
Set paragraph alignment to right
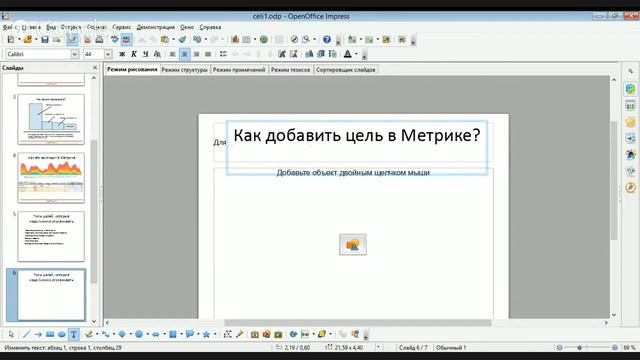196,54
